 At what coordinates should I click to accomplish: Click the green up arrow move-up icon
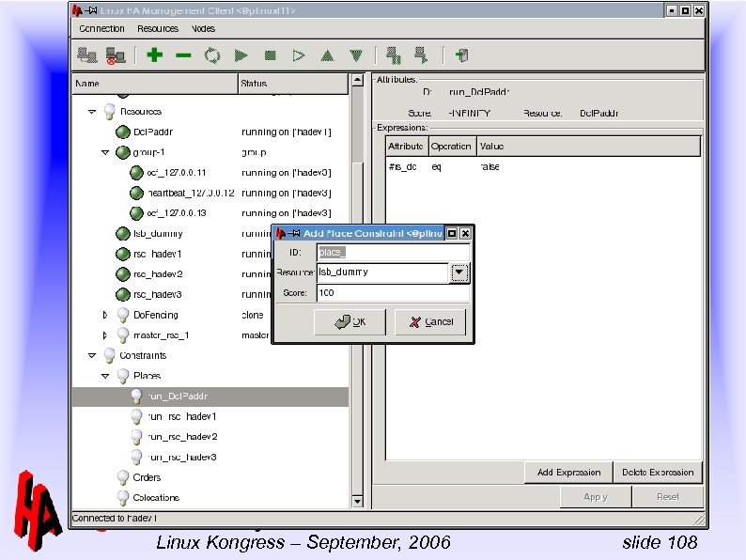[x=327, y=55]
